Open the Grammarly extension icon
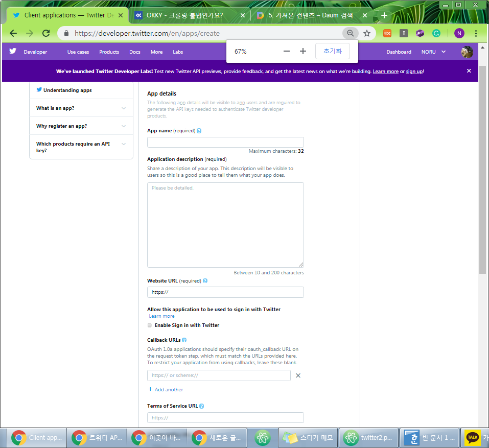The image size is (489, 448). [x=436, y=33]
